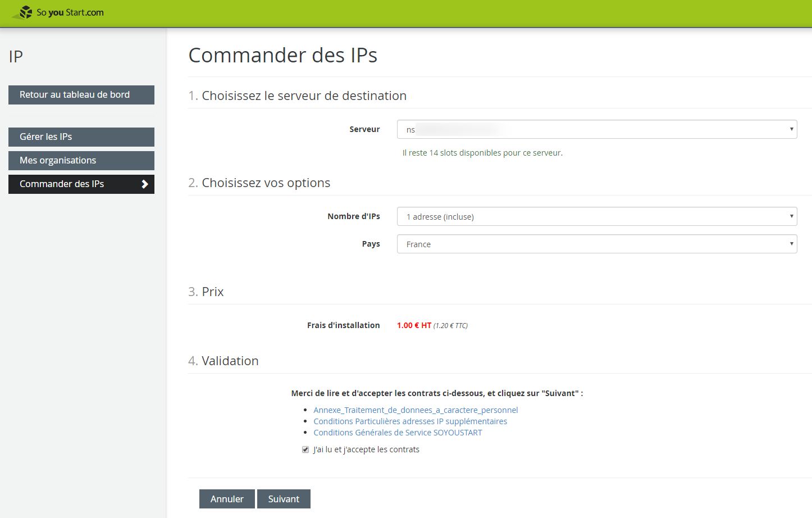Open the Mes organisations section
812x518 pixels.
(x=81, y=161)
